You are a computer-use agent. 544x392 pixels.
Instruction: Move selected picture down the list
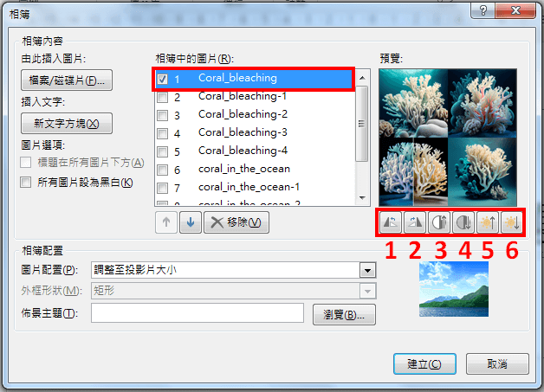[190, 222]
